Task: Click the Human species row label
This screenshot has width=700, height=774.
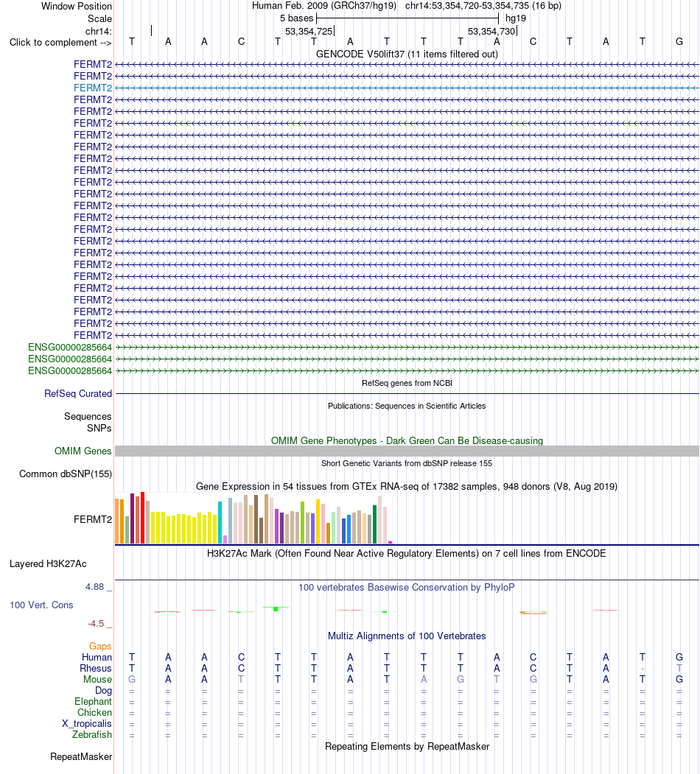Action: (97, 657)
